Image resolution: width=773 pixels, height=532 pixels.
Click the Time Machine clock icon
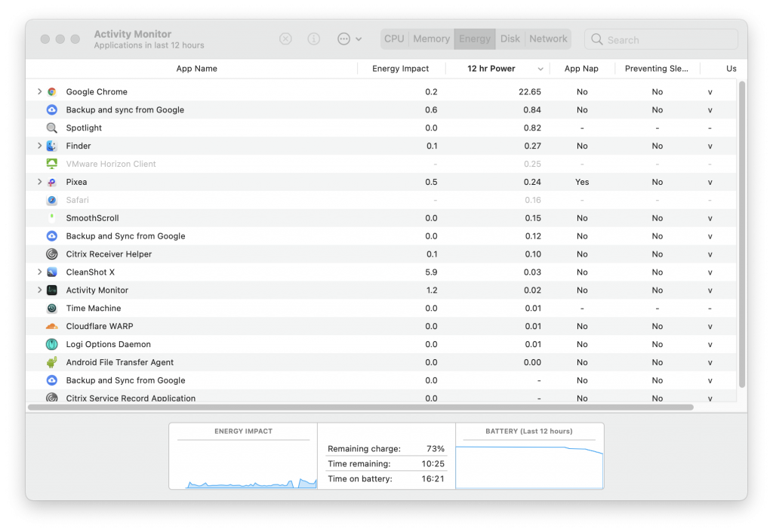(x=52, y=309)
